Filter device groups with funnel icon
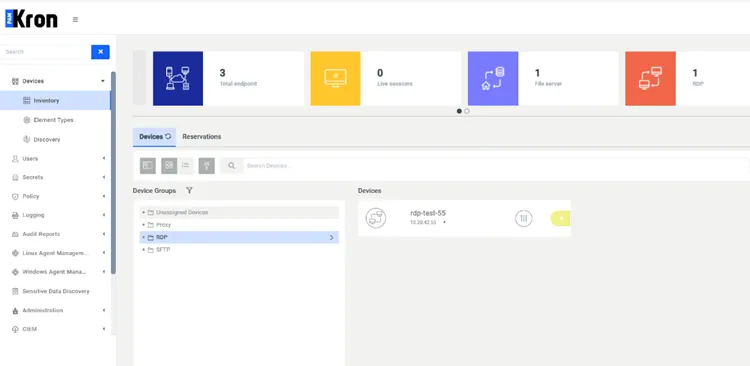 tap(189, 190)
